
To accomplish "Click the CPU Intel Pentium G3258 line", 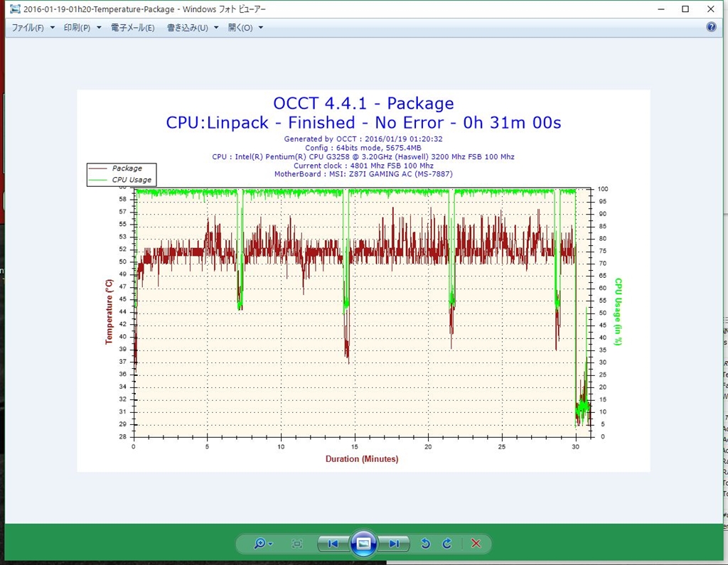I will (x=363, y=156).
